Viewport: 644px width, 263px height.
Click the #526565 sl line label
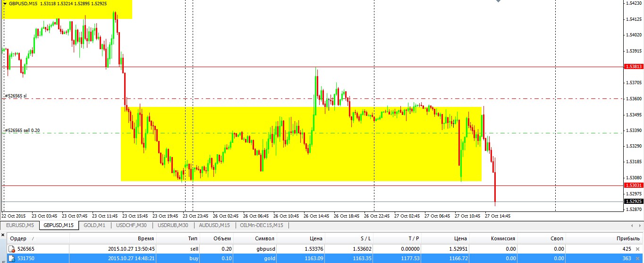click(16, 96)
